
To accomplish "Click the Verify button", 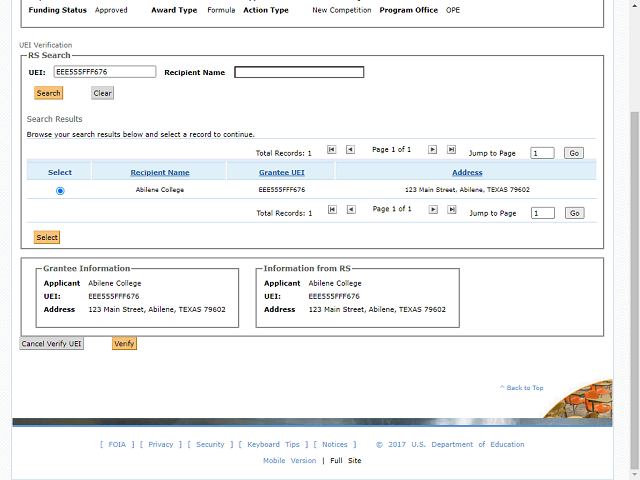I will pos(124,343).
